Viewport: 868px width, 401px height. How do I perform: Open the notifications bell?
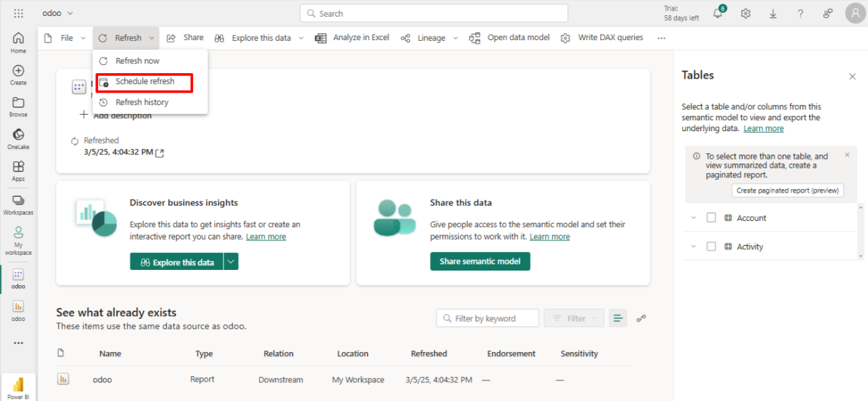coord(718,14)
